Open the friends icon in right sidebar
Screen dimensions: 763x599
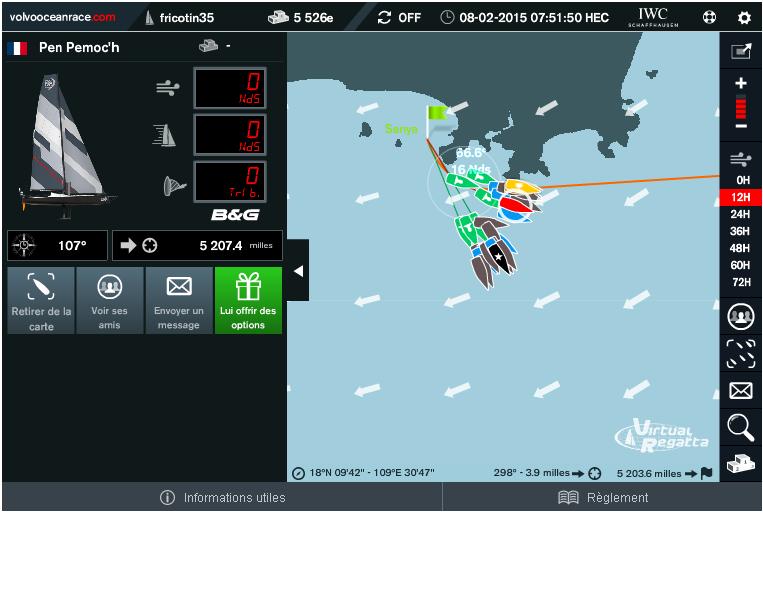[741, 316]
